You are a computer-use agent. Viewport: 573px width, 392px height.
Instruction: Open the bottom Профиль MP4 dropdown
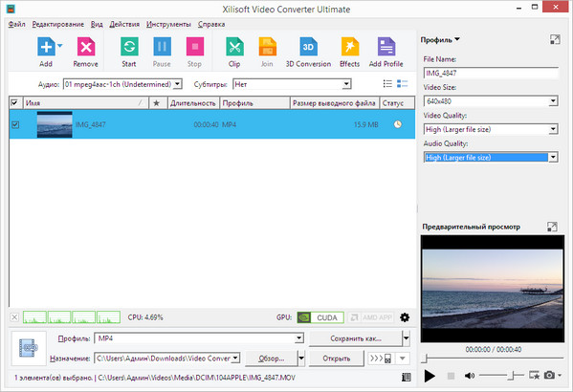click(x=299, y=338)
